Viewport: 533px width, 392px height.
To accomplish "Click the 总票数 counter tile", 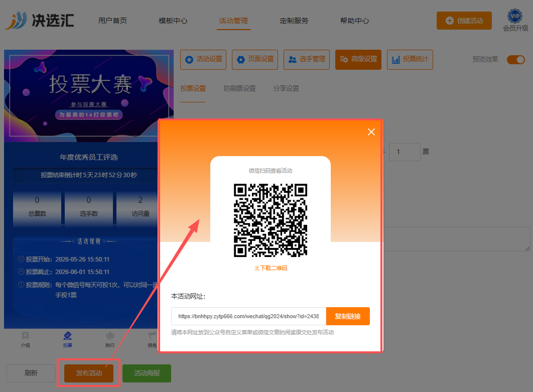I will click(x=37, y=208).
